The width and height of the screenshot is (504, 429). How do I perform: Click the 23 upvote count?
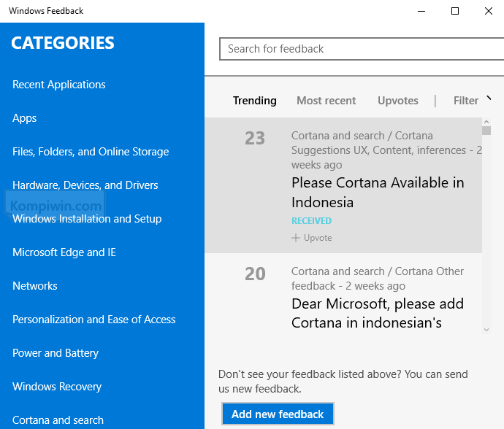point(255,139)
